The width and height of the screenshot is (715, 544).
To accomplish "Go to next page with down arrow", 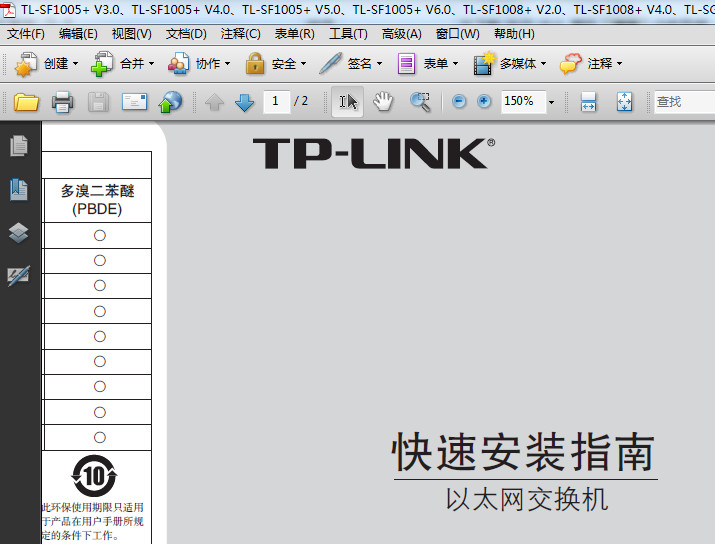I will [x=244, y=102].
